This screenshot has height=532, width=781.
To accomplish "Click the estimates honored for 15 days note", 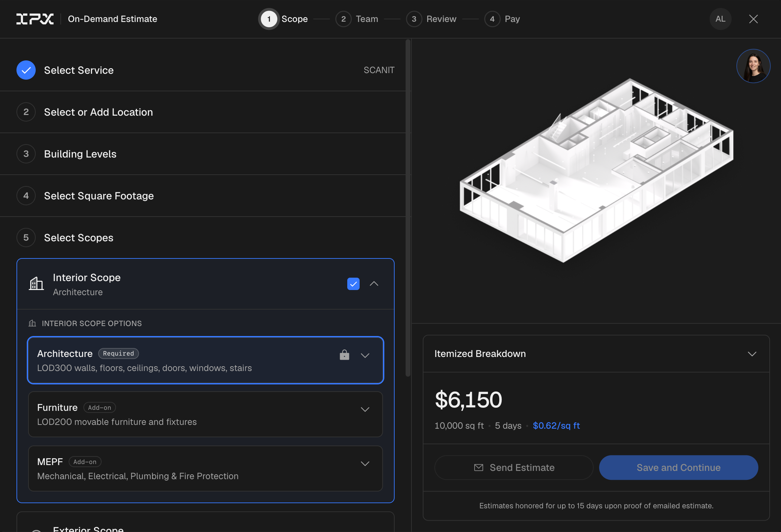I will [x=596, y=506].
